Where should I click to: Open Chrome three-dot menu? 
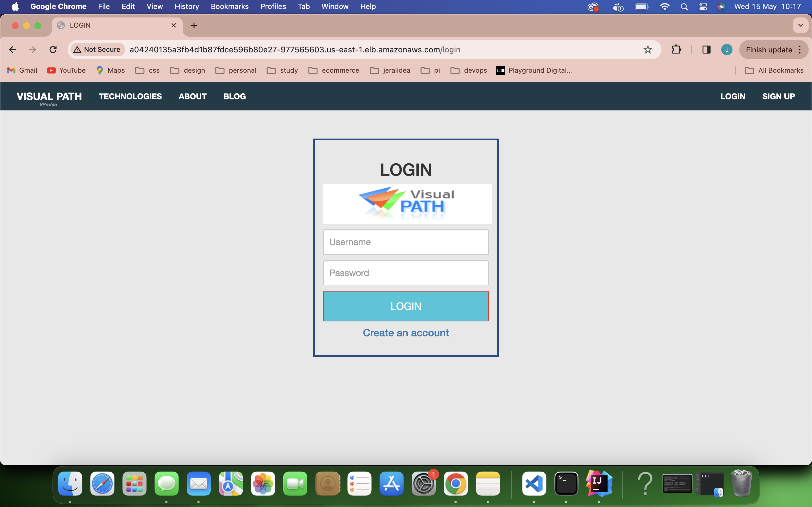(800, 50)
